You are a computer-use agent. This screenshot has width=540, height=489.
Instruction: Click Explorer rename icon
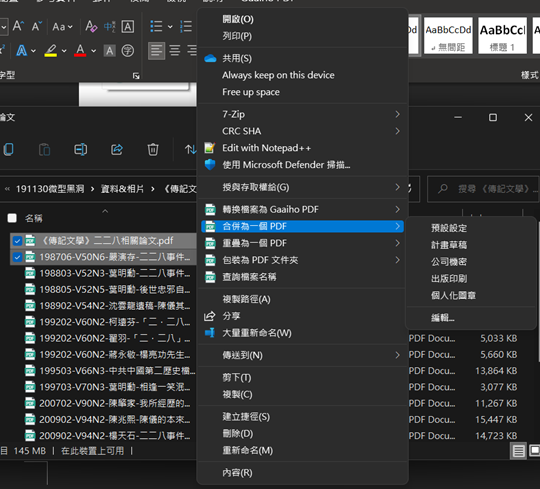81,149
